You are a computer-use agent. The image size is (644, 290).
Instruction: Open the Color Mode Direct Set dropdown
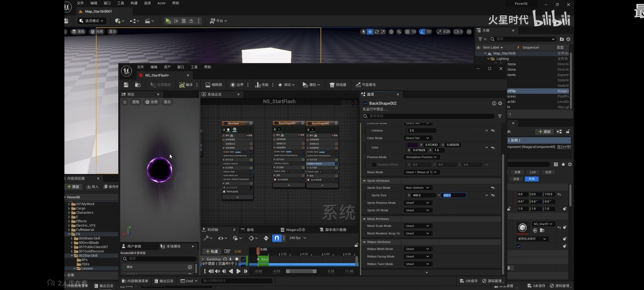[x=418, y=138]
